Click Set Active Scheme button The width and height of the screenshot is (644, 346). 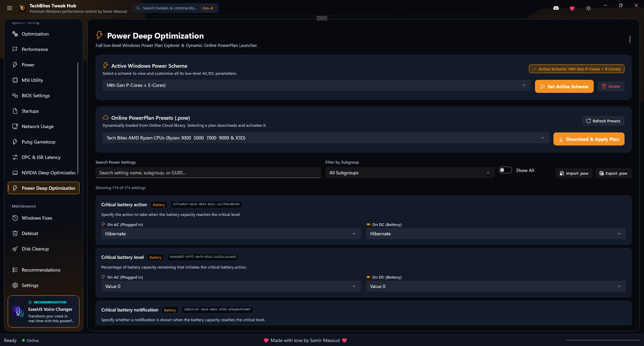(564, 86)
